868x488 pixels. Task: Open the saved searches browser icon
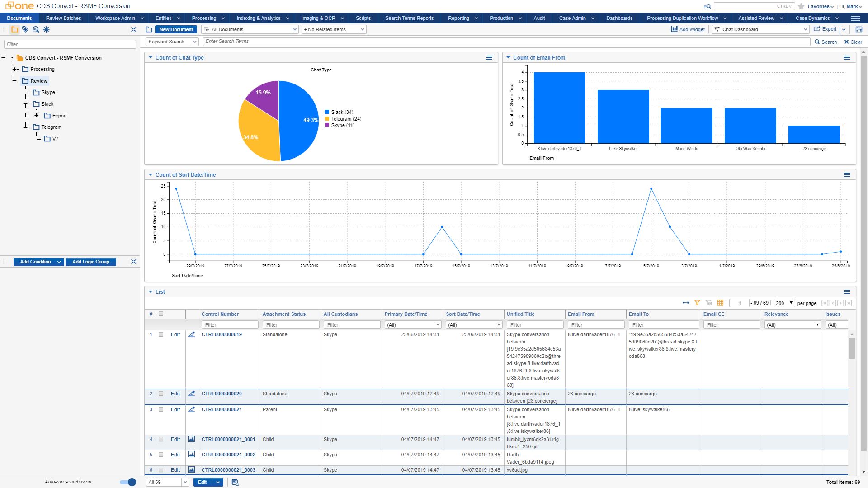point(36,29)
